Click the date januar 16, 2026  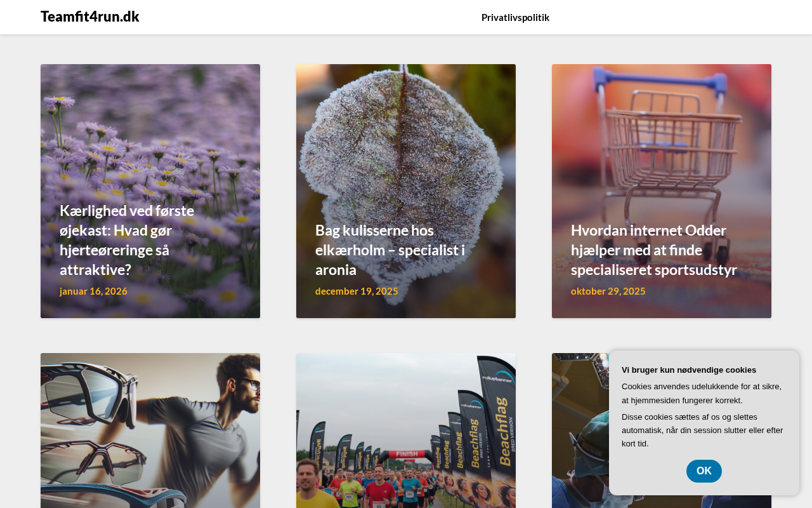tap(93, 291)
